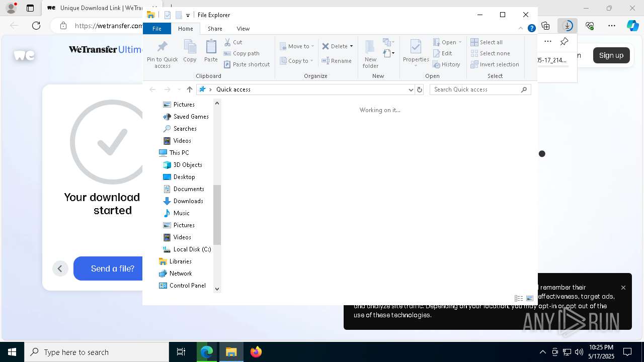Click the Copy ribbon icon

point(190,51)
